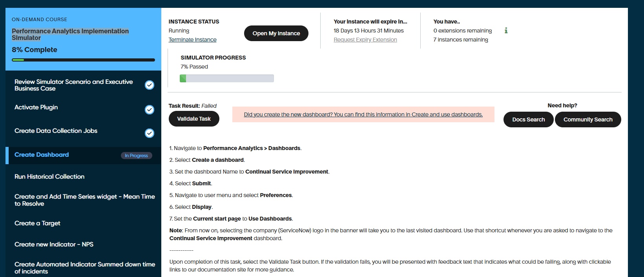Viewport: 644px width, 277px height.
Task: Click the Terminate Instance link
Action: click(192, 40)
